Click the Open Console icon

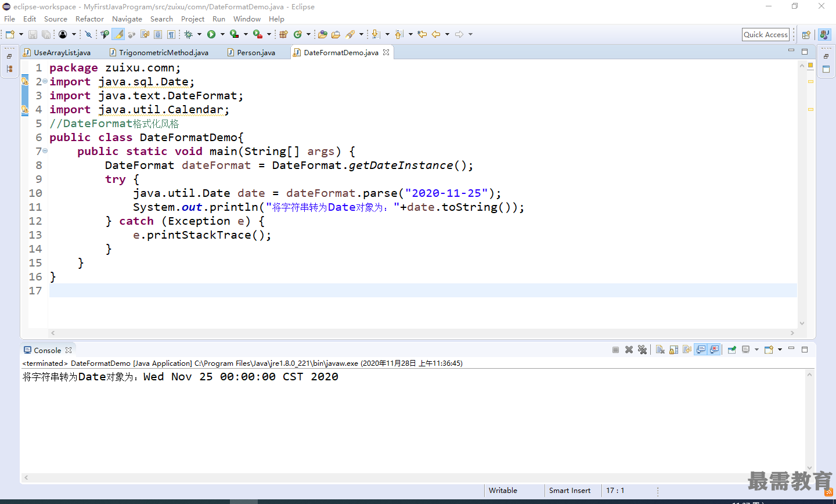(769, 350)
